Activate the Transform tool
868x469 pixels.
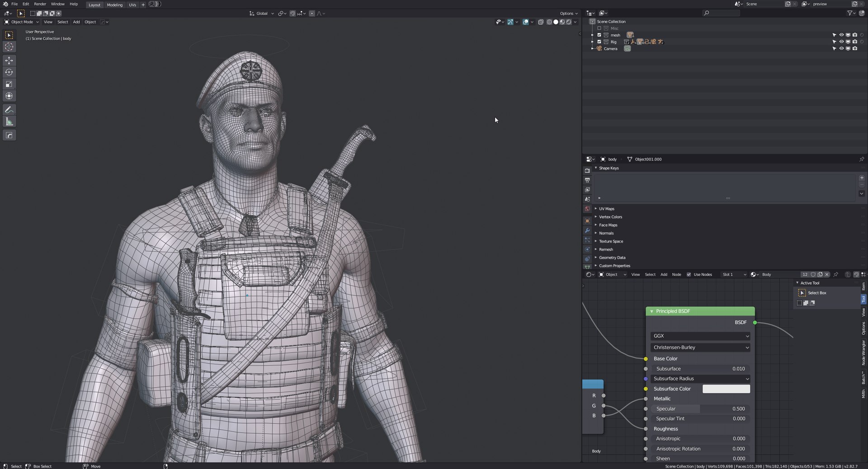(x=9, y=96)
